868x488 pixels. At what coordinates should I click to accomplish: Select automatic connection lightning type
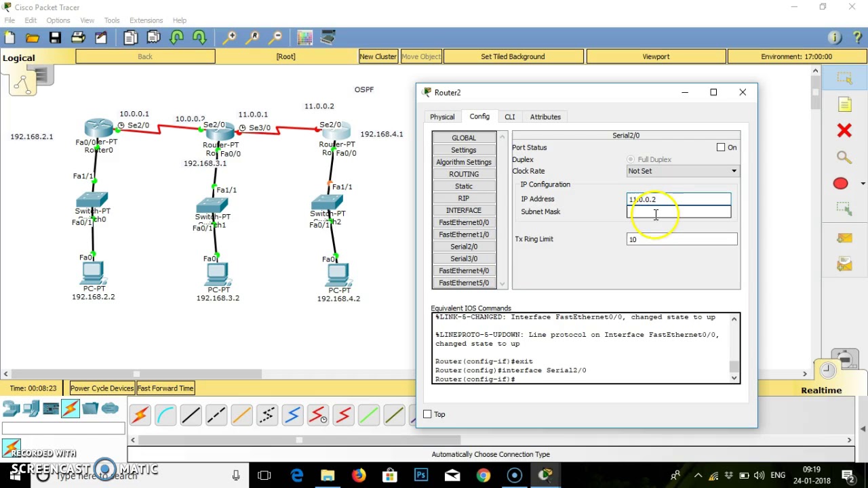coord(140,415)
